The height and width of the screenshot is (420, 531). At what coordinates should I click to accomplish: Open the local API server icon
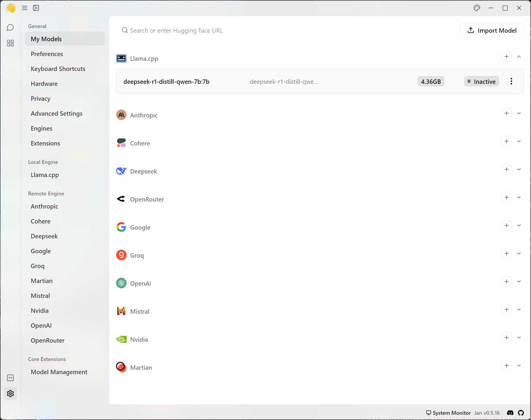[10, 378]
